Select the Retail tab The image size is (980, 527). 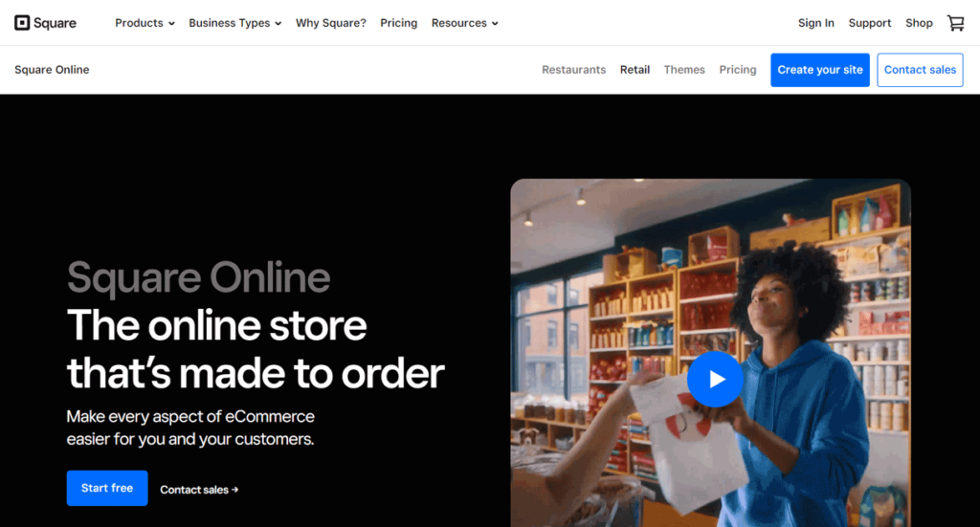click(635, 69)
